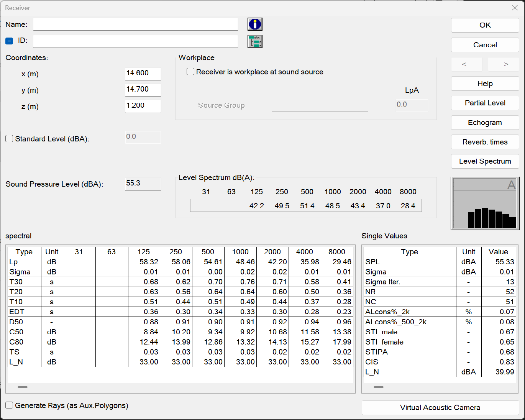The width and height of the screenshot is (525, 420).
Task: Launch the Virtual Acoustic Camera
Action: pos(440,408)
